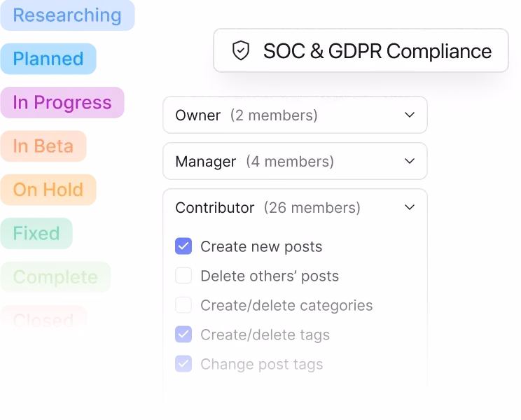Expand the Owner role chevron
Viewport: 521px width, 420px height.
tap(410, 115)
